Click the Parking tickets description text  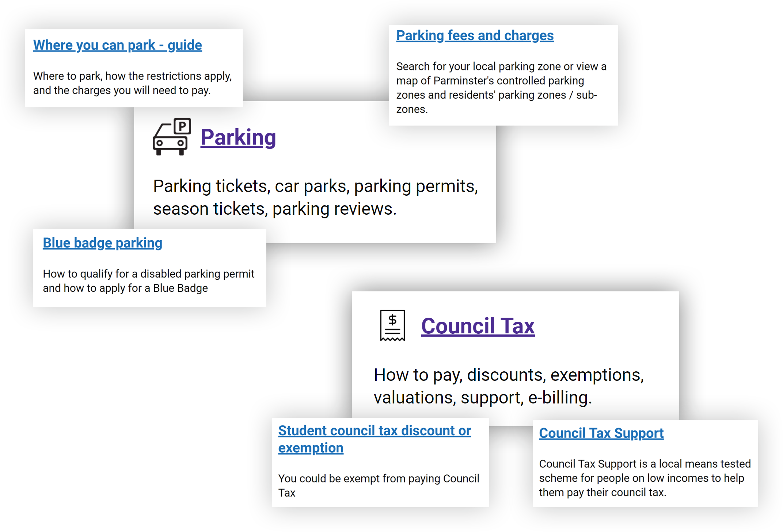(316, 198)
